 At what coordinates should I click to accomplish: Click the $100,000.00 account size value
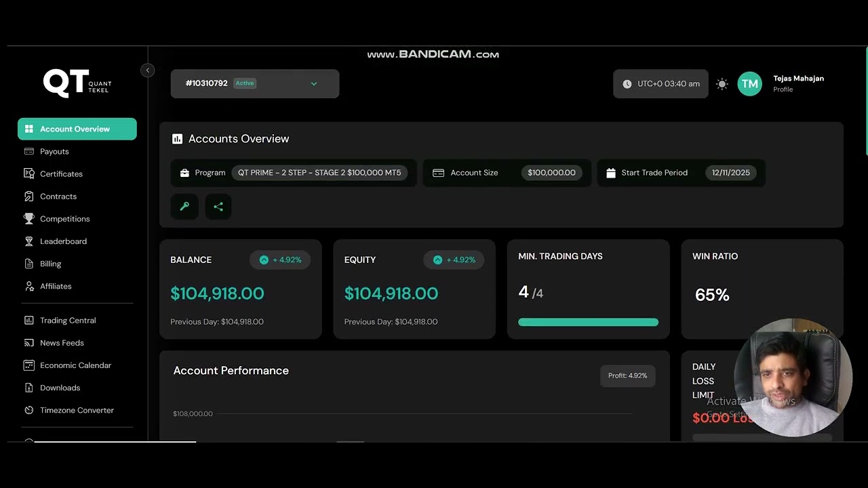pos(551,173)
